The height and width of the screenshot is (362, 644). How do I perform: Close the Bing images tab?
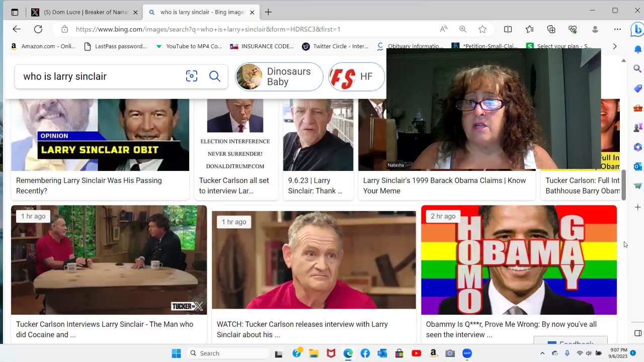tap(252, 12)
